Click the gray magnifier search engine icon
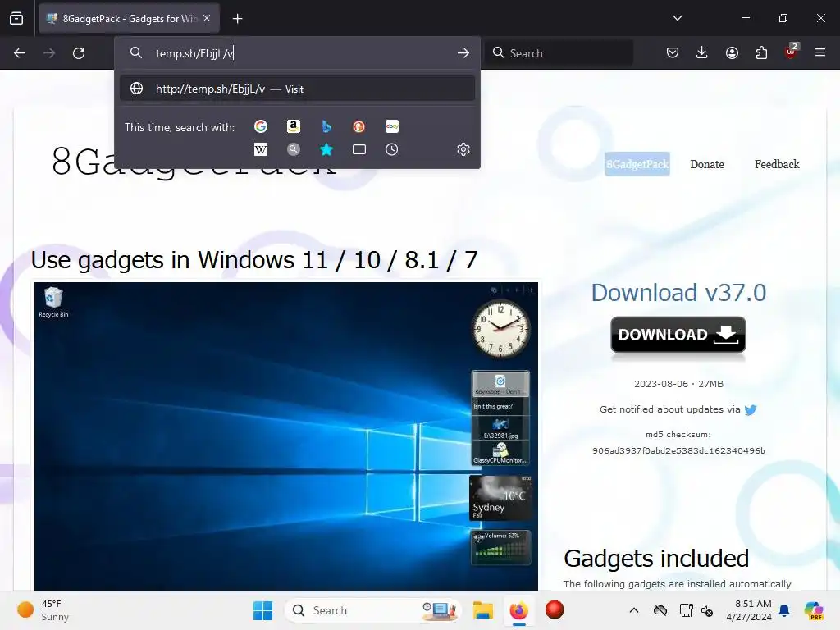Screen dimensions: 840x630 click(x=294, y=149)
